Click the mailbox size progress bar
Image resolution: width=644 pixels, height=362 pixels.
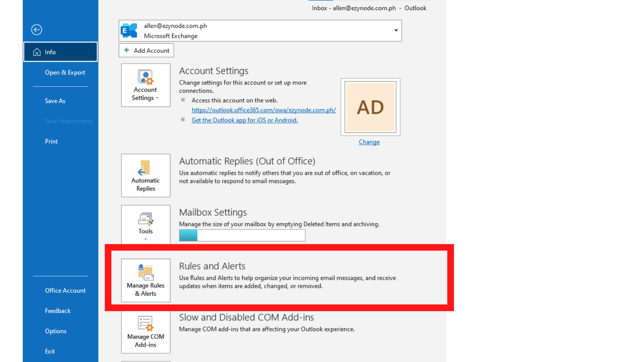tap(242, 235)
